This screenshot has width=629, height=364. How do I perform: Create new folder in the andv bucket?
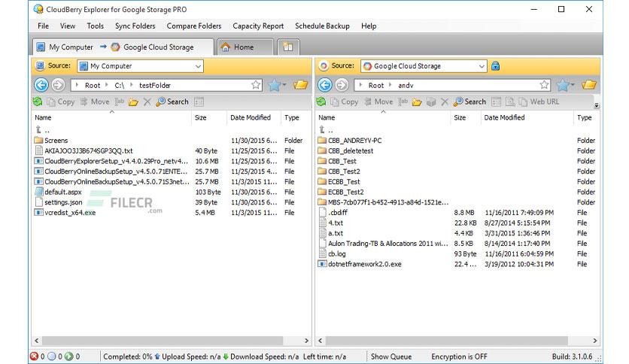[x=417, y=102]
